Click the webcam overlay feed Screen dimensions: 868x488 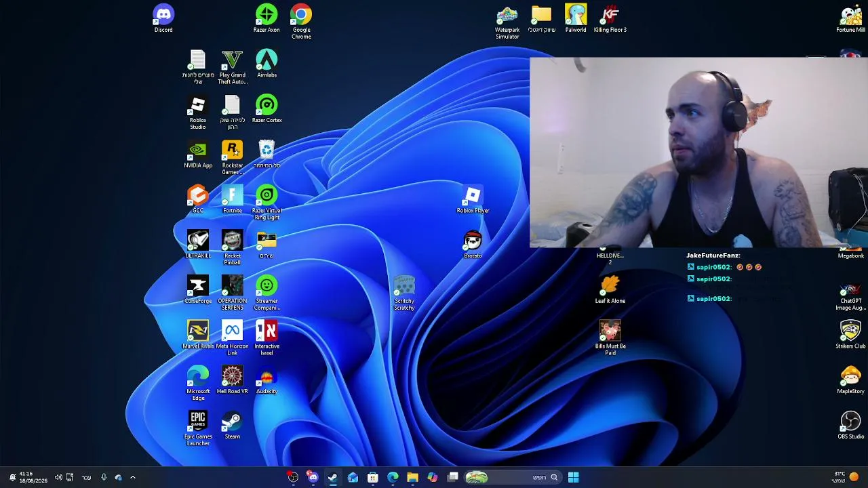coord(698,152)
